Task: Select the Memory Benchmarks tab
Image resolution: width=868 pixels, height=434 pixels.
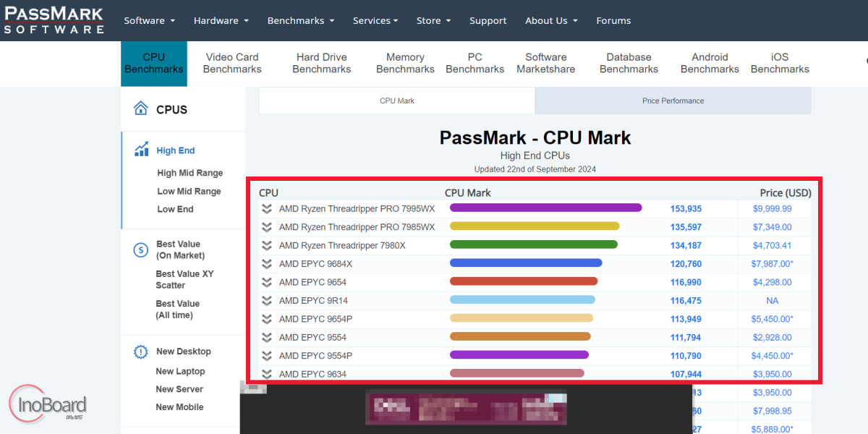Action: click(x=405, y=63)
